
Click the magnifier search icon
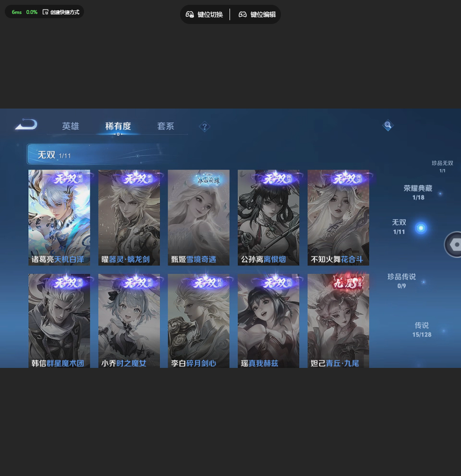coord(388,125)
